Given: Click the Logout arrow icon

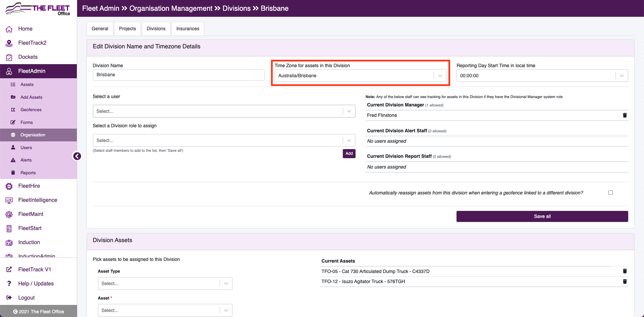Looking at the screenshot, I should click(9, 298).
